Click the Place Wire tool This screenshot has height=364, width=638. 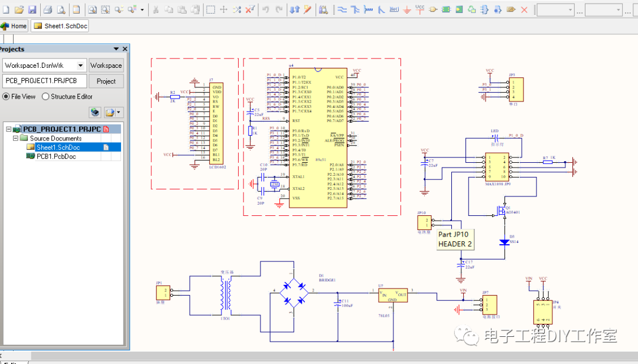coord(342,9)
